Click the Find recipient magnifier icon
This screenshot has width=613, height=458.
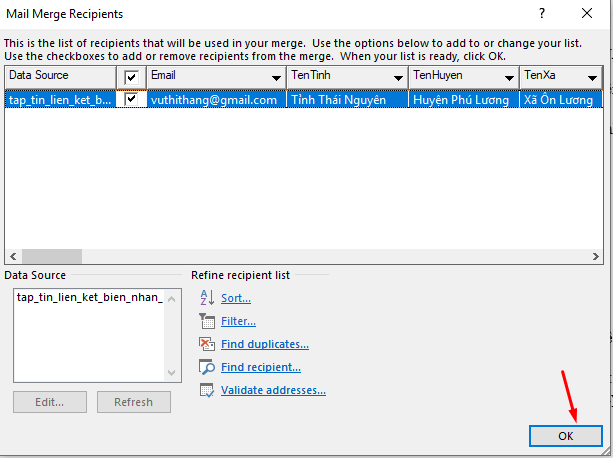[207, 367]
